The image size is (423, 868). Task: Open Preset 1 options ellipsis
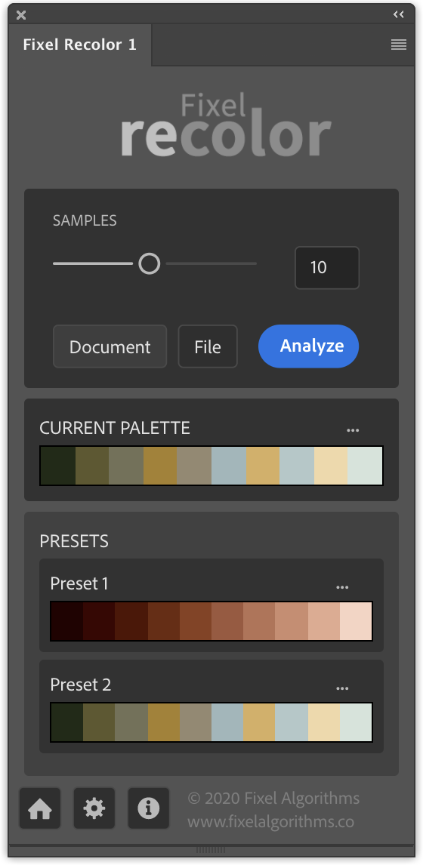point(342,587)
